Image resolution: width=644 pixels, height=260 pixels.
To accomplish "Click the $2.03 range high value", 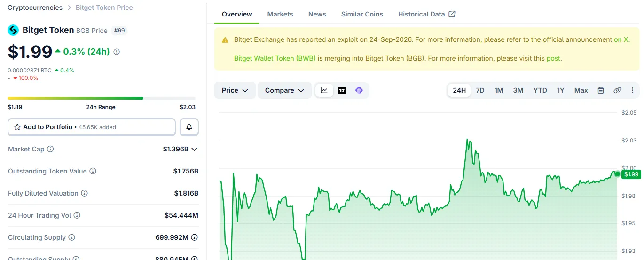I will [188, 107].
